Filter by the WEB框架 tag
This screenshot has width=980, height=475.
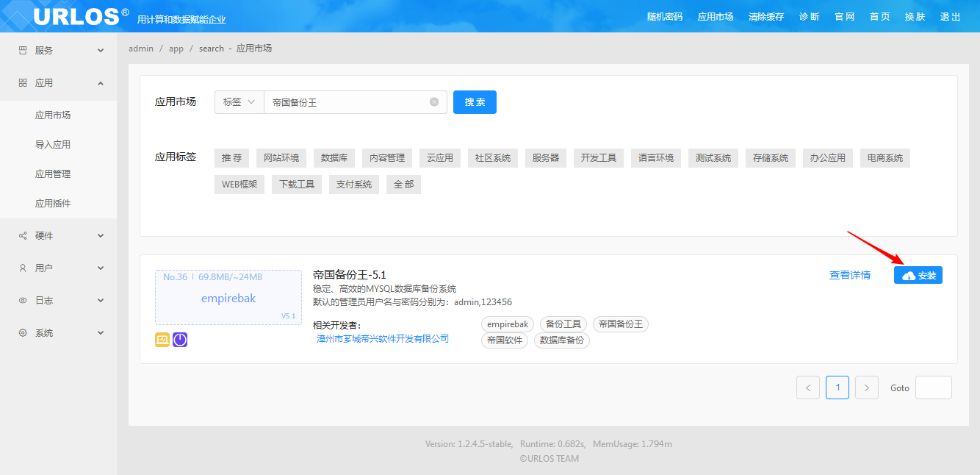(239, 185)
